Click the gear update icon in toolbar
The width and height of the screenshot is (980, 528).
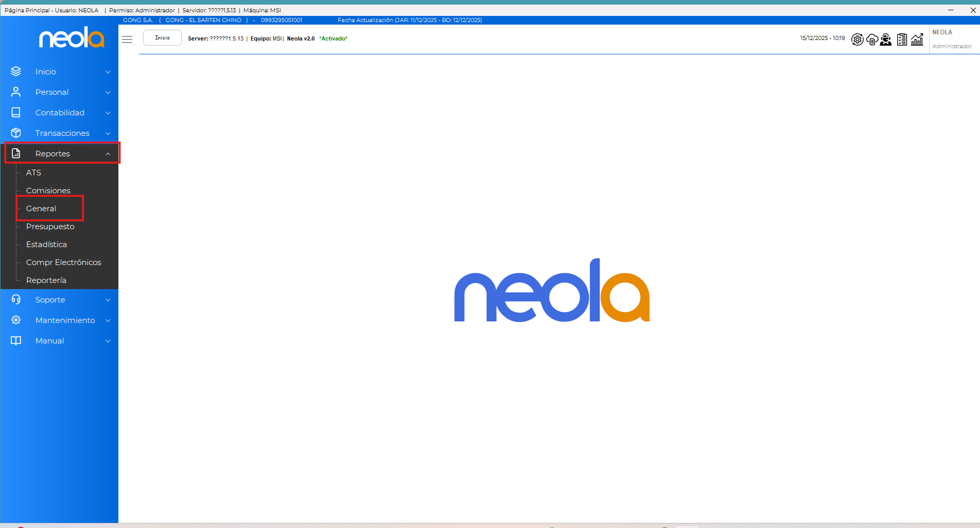[x=857, y=39]
